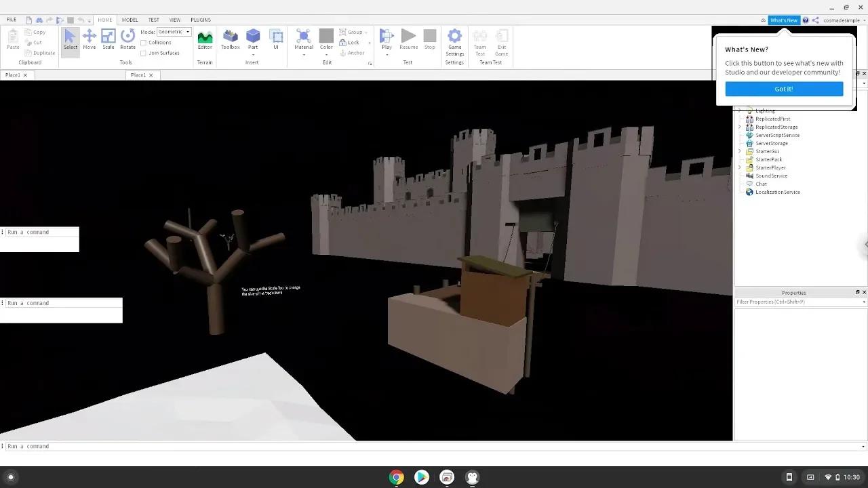Enable the Collisions checkbox

(x=144, y=43)
